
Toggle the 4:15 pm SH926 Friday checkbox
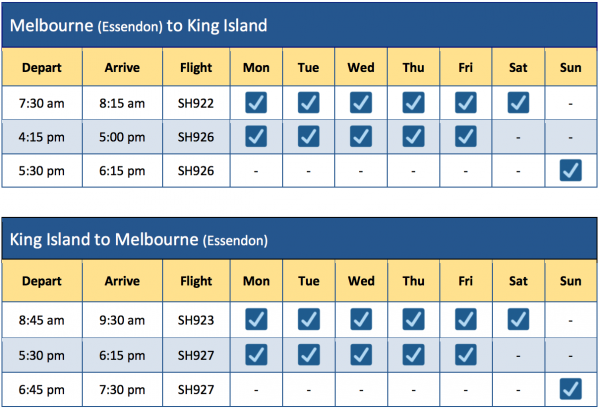(466, 136)
